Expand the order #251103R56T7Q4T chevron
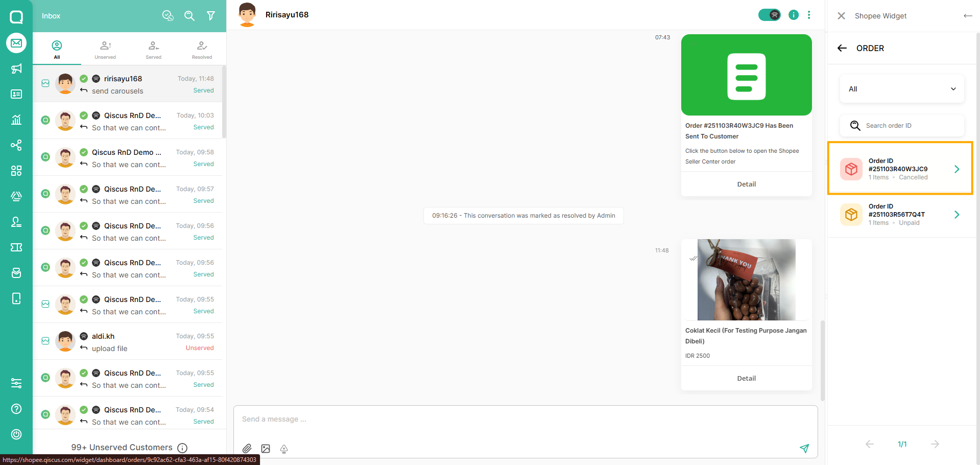Screen dimensions: 980x465 tap(957, 215)
